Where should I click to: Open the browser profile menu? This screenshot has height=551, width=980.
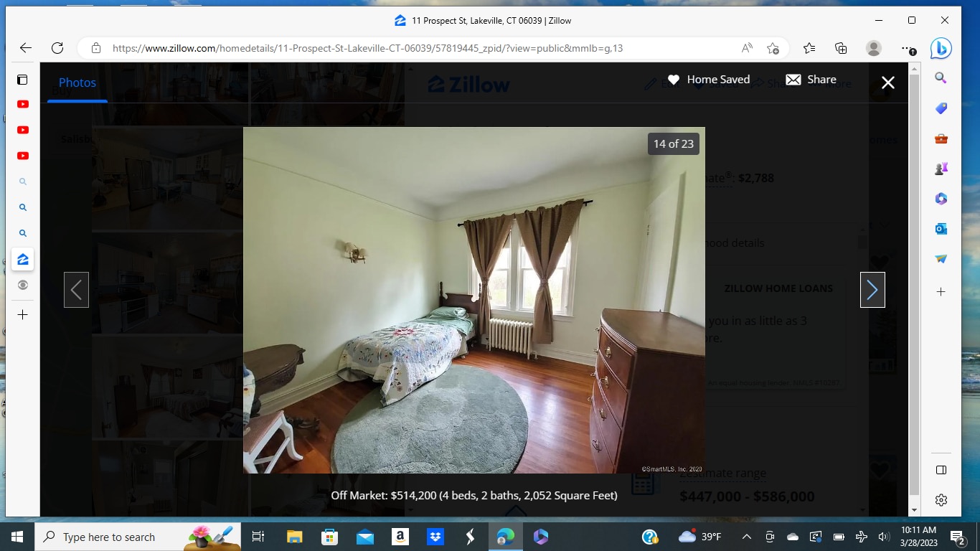pos(873,48)
